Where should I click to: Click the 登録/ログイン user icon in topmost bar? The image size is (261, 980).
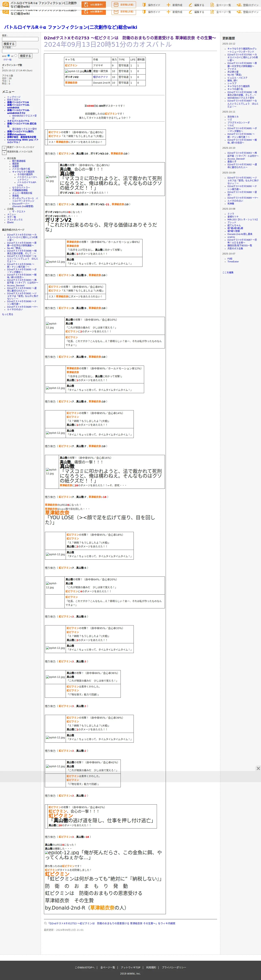239,5
